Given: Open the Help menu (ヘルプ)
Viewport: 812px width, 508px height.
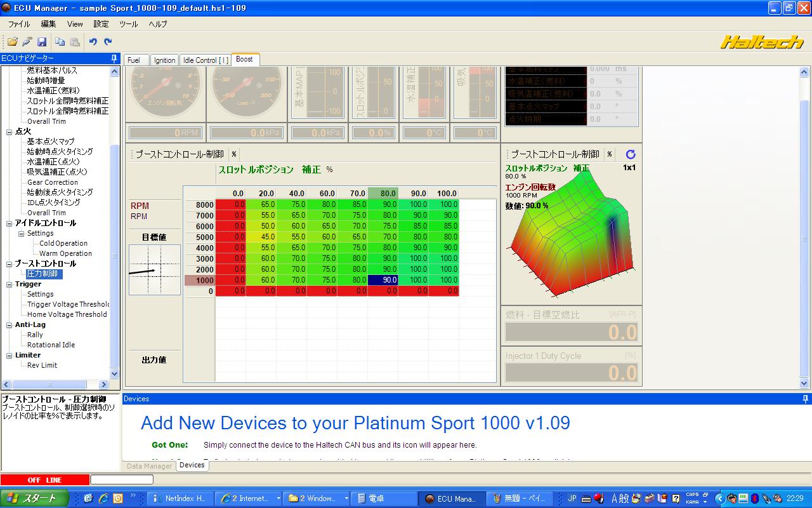Looking at the screenshot, I should (x=158, y=24).
